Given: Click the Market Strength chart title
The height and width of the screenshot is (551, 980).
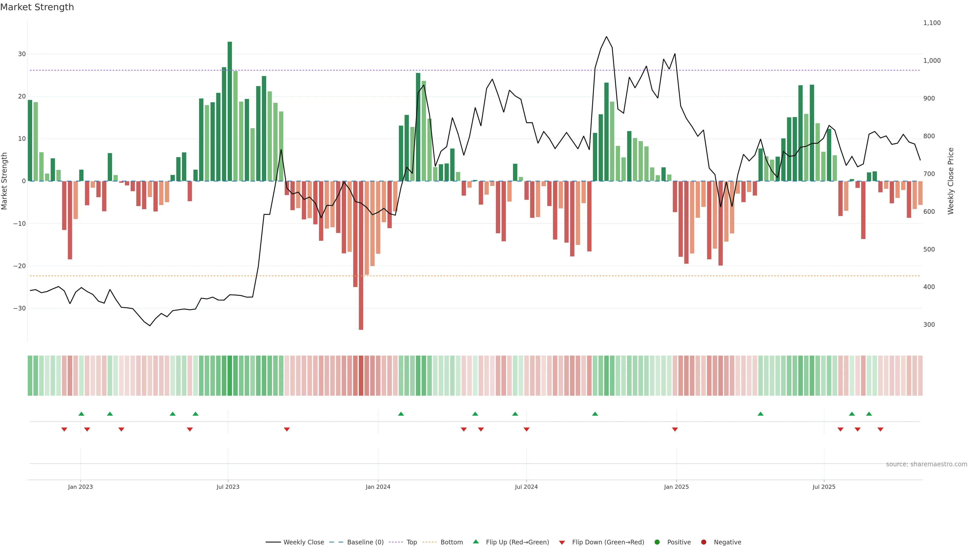Looking at the screenshot, I should pos(37,7).
